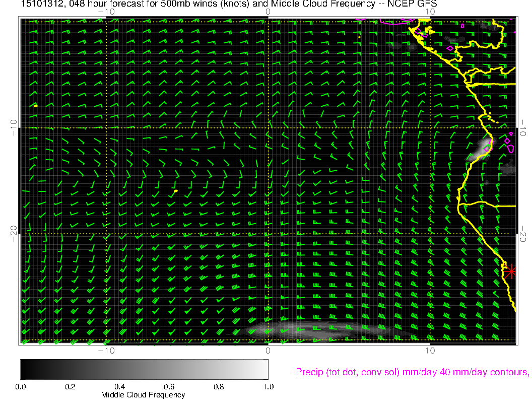Click the 'Middle Cloud Frequency' colorbar label

click(x=143, y=395)
